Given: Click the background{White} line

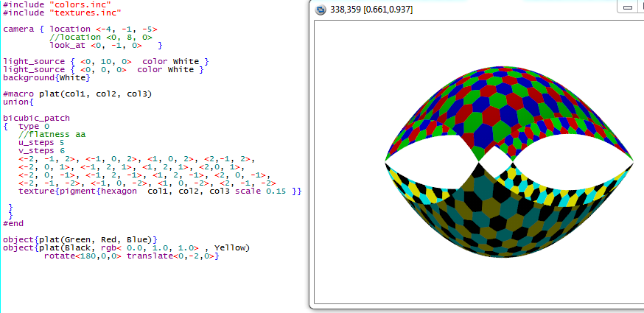Looking at the screenshot, I should point(46,77).
